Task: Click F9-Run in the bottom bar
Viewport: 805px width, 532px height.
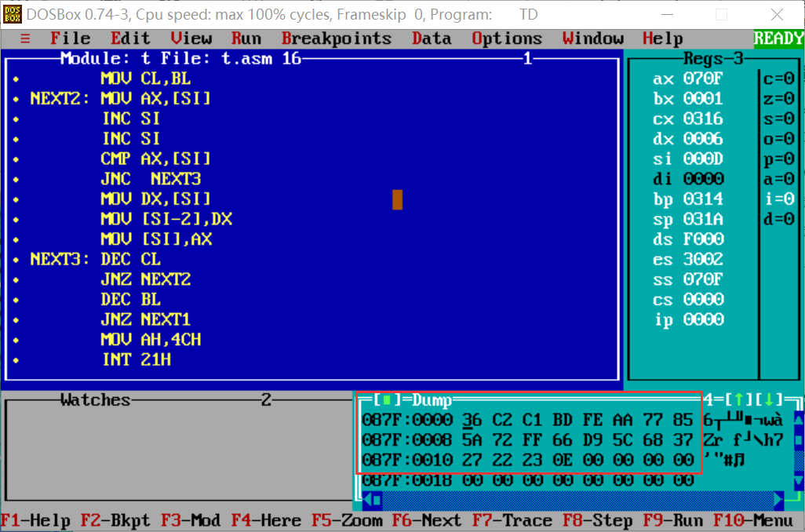Action: click(673, 521)
